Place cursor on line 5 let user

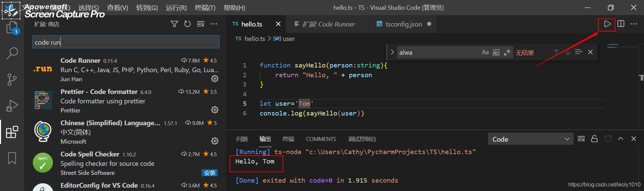click(286, 104)
